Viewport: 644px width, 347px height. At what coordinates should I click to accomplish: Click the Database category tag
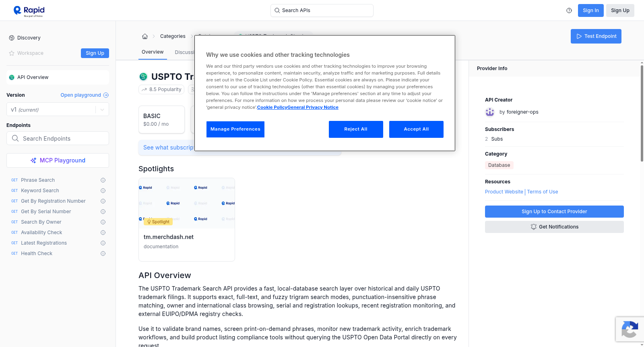pyautogui.click(x=499, y=165)
